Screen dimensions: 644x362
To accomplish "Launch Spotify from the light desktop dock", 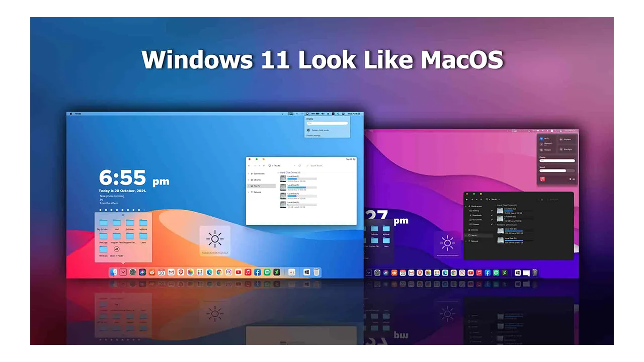I will tap(267, 272).
